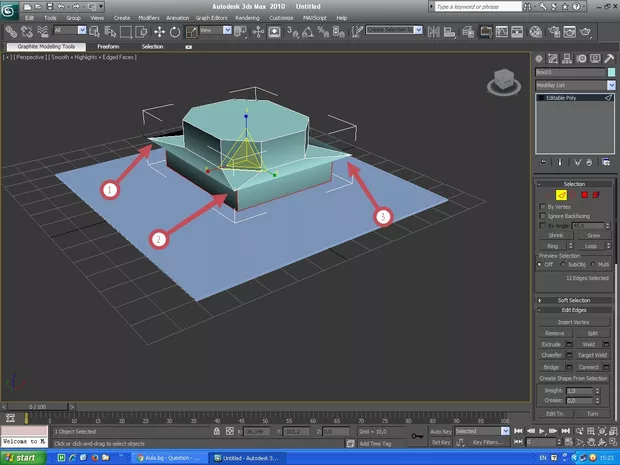Open the Utilities command panel (hammer icon)

(608, 59)
